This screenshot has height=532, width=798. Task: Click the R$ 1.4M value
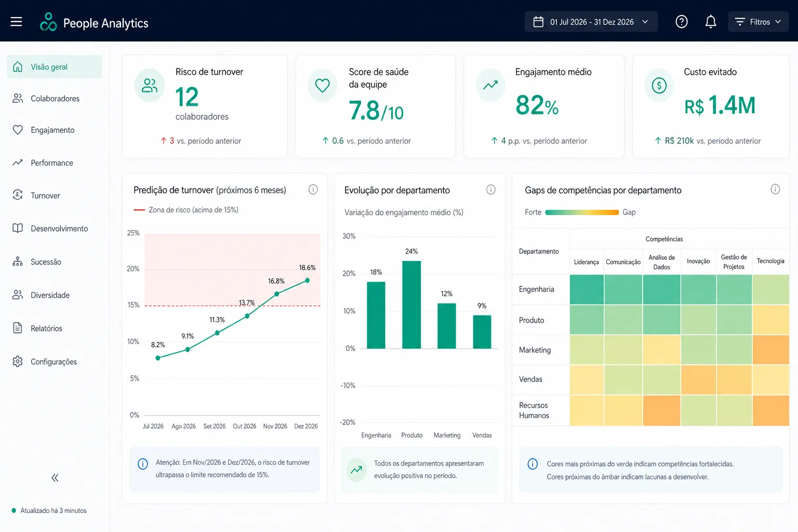click(x=720, y=105)
